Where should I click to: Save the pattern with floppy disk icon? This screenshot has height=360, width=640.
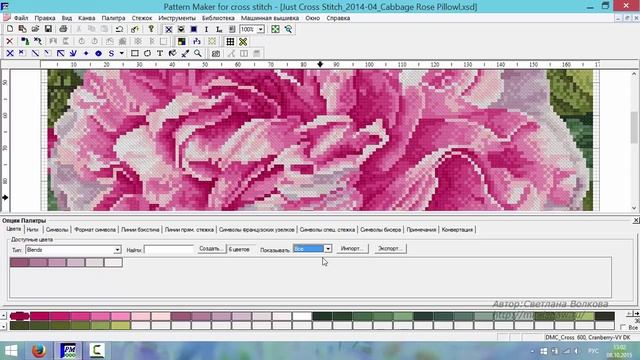tap(48, 29)
